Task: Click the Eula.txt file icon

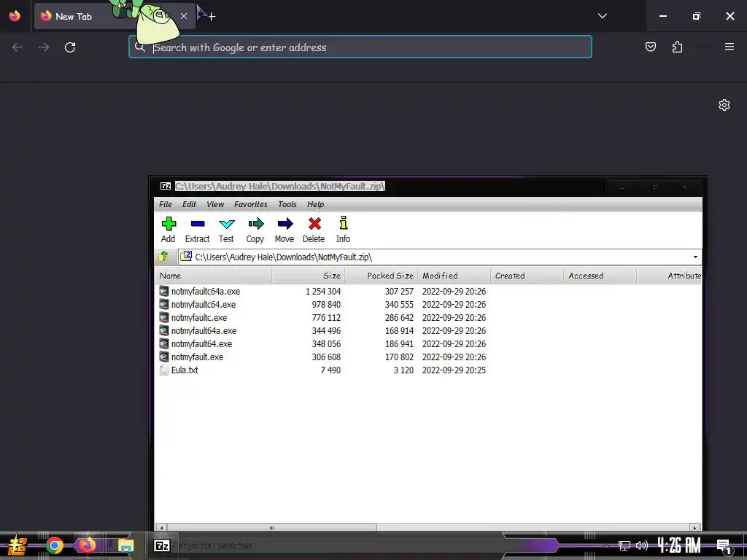Action: point(164,370)
